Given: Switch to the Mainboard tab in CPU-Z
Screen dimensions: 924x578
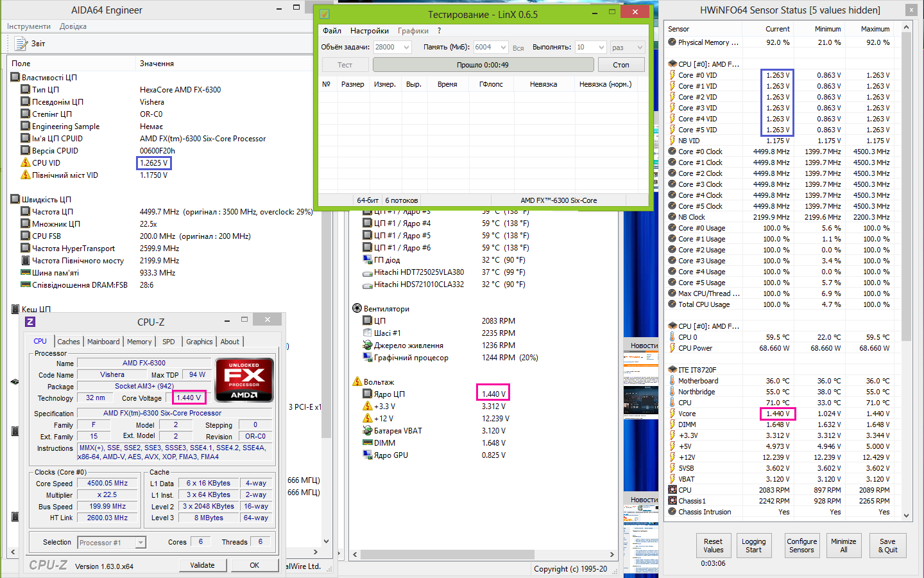Looking at the screenshot, I should tap(103, 342).
